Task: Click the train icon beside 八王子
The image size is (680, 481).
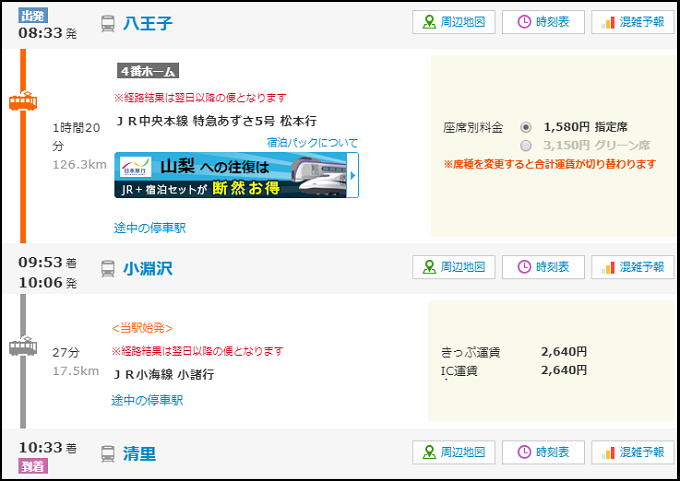Action: pyautogui.click(x=108, y=24)
